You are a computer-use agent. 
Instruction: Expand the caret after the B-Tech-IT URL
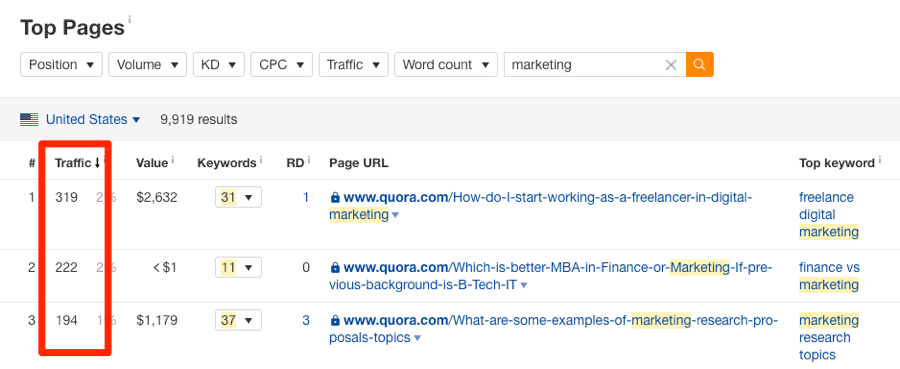click(523, 285)
